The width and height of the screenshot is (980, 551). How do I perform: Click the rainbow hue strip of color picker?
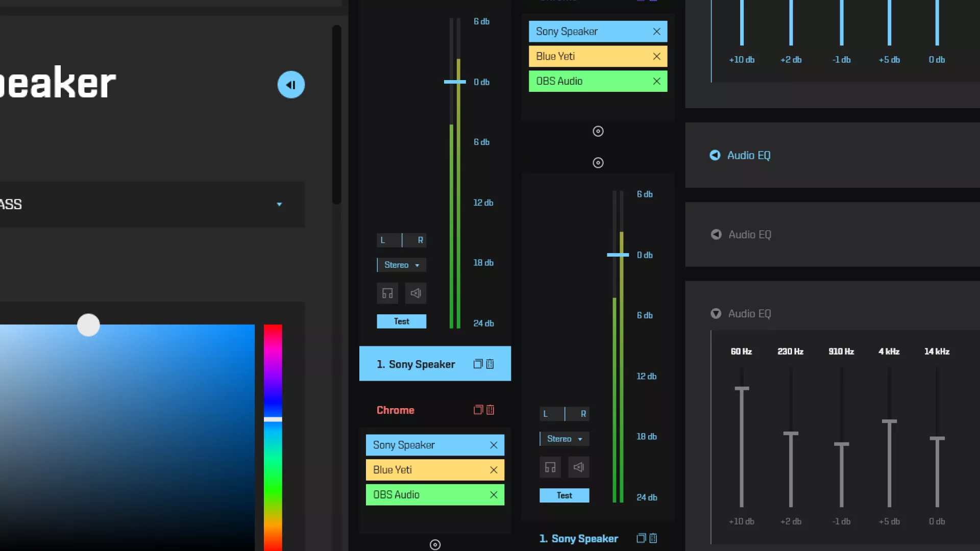coord(273,459)
